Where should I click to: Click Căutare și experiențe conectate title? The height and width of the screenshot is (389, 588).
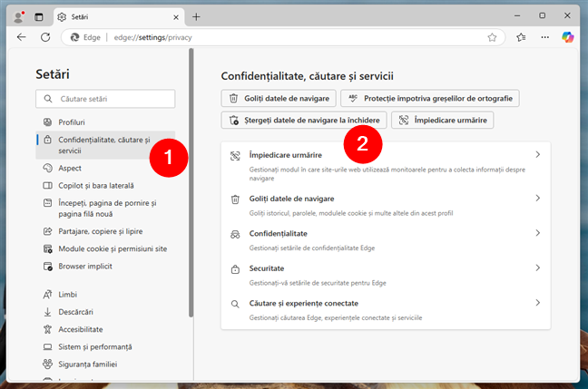click(x=304, y=303)
